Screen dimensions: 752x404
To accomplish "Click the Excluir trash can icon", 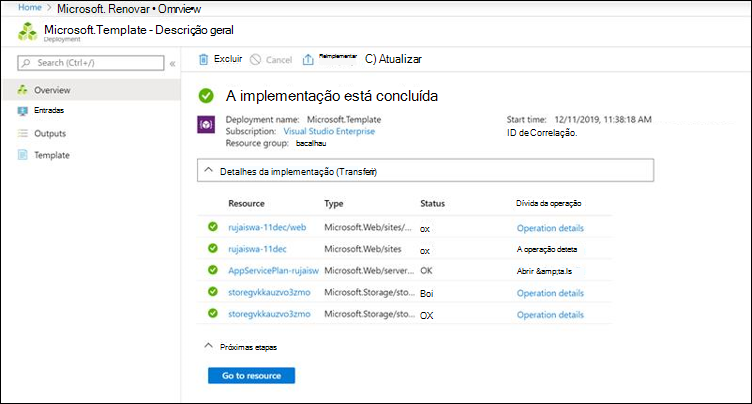I will point(203,59).
